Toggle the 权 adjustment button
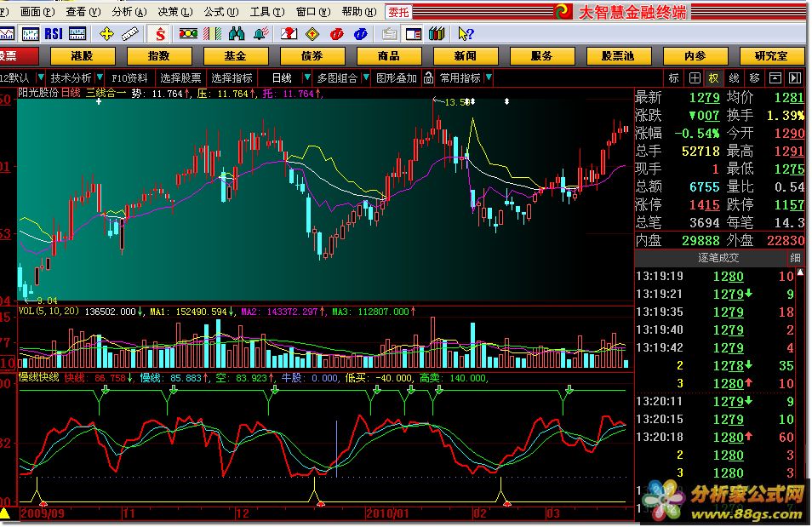 713,77
